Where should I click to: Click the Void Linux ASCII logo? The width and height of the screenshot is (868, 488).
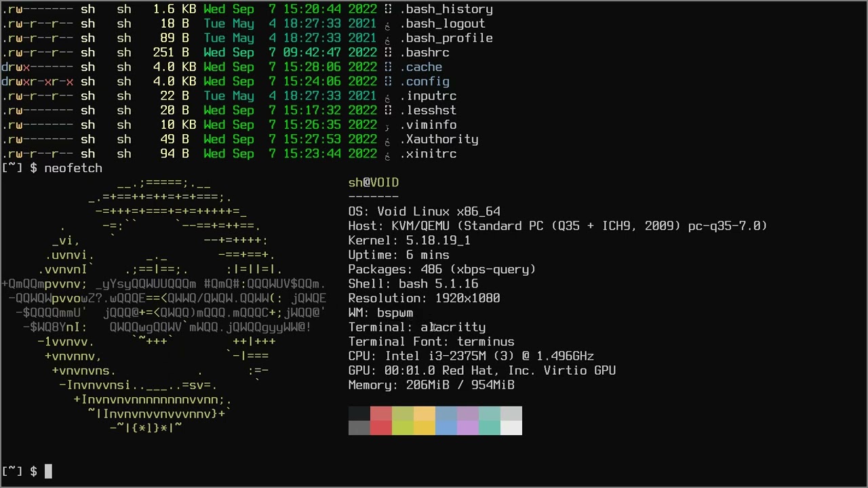coord(163,305)
